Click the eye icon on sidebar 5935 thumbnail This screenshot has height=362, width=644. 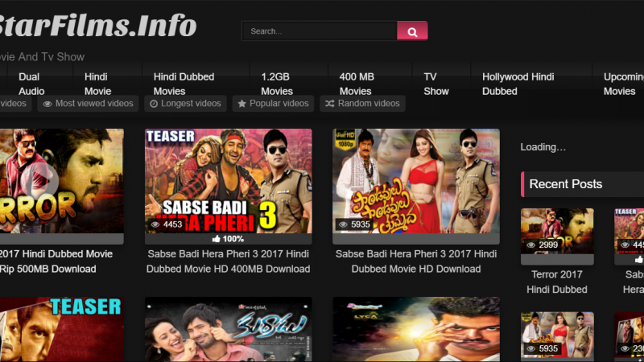[531, 349]
